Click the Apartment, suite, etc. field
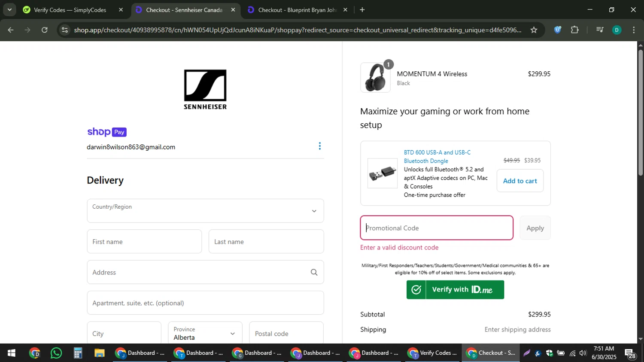The height and width of the screenshot is (362, 644). click(205, 303)
